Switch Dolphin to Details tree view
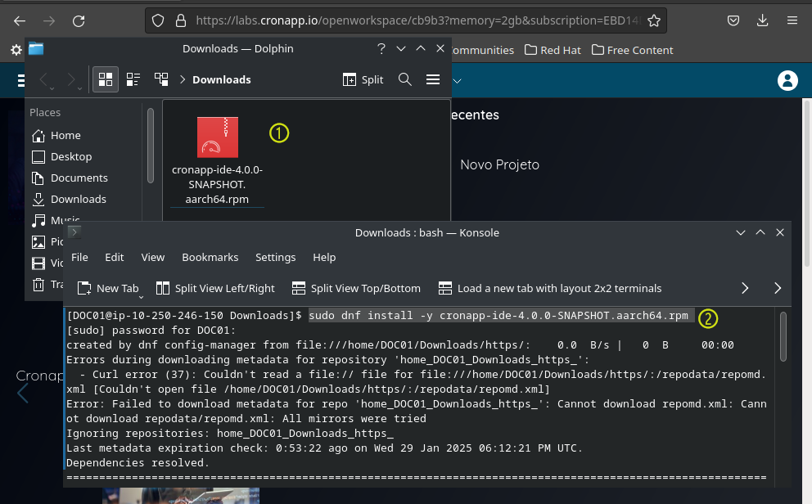 161,79
